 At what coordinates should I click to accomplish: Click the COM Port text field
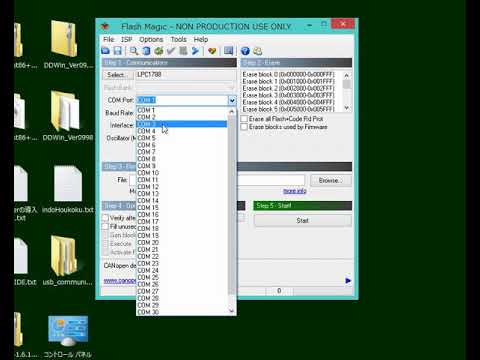pos(182,100)
